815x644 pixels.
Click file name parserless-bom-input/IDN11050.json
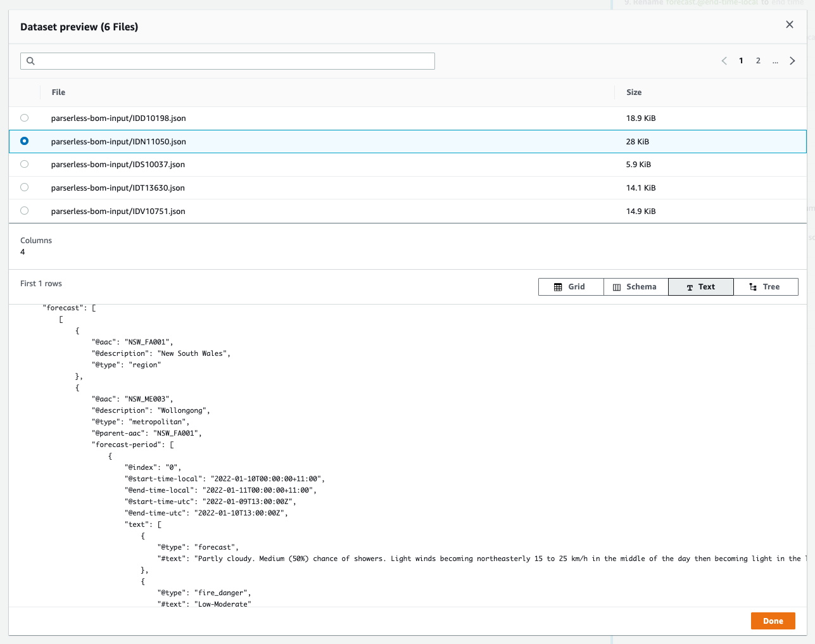[118, 142]
